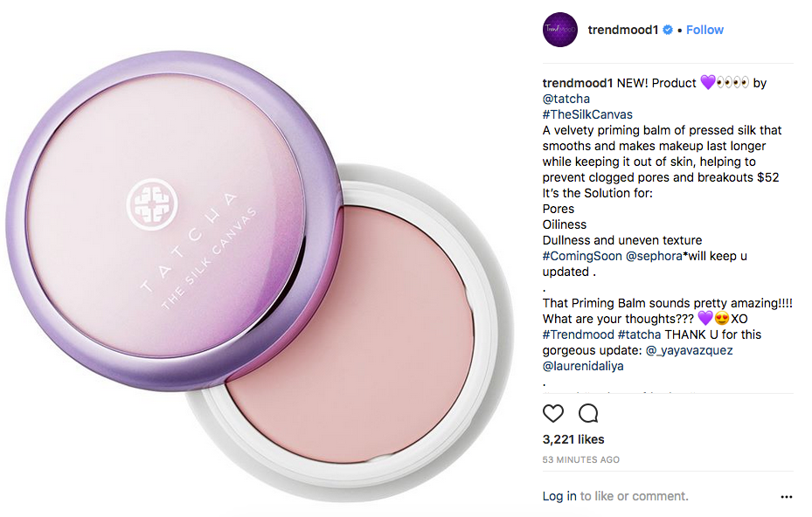Open the trendmood1 username in header
812x517 pixels.
tap(622, 30)
